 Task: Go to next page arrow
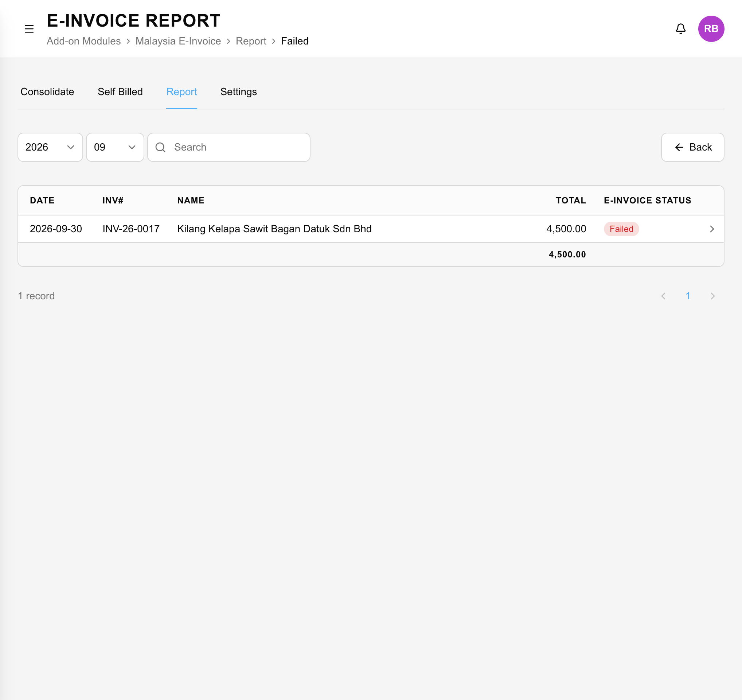pyautogui.click(x=712, y=296)
